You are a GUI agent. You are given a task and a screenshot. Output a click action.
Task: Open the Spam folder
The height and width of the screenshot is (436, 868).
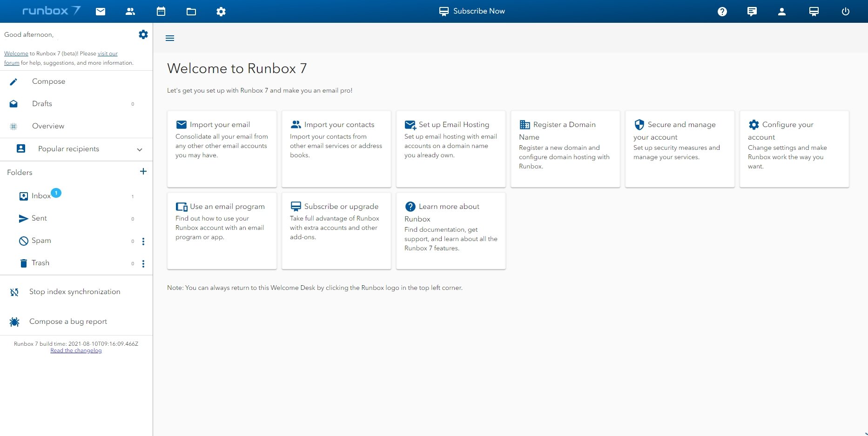[76, 241]
